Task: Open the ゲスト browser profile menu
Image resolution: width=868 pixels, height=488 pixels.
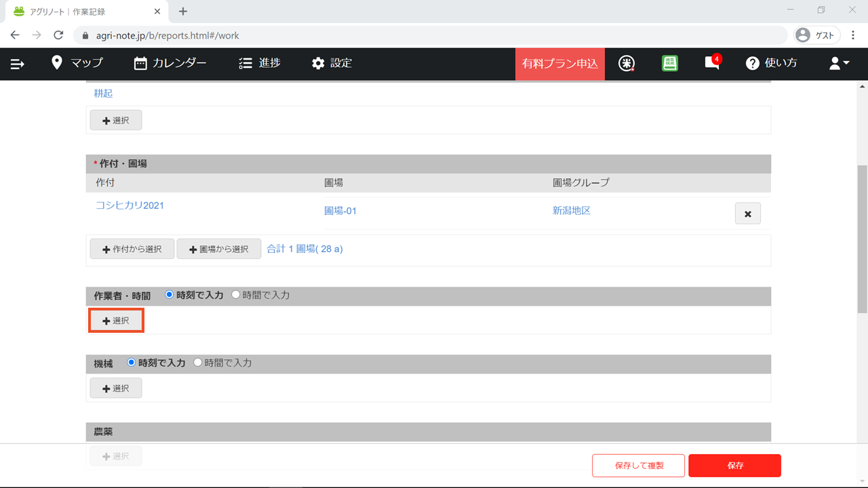Action: (x=817, y=35)
